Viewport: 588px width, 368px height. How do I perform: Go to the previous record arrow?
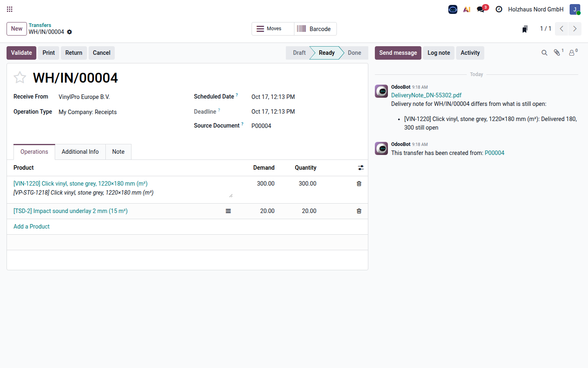561,29
